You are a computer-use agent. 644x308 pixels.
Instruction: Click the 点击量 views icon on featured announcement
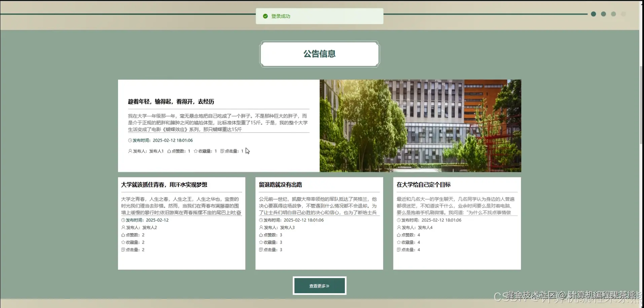222,151
